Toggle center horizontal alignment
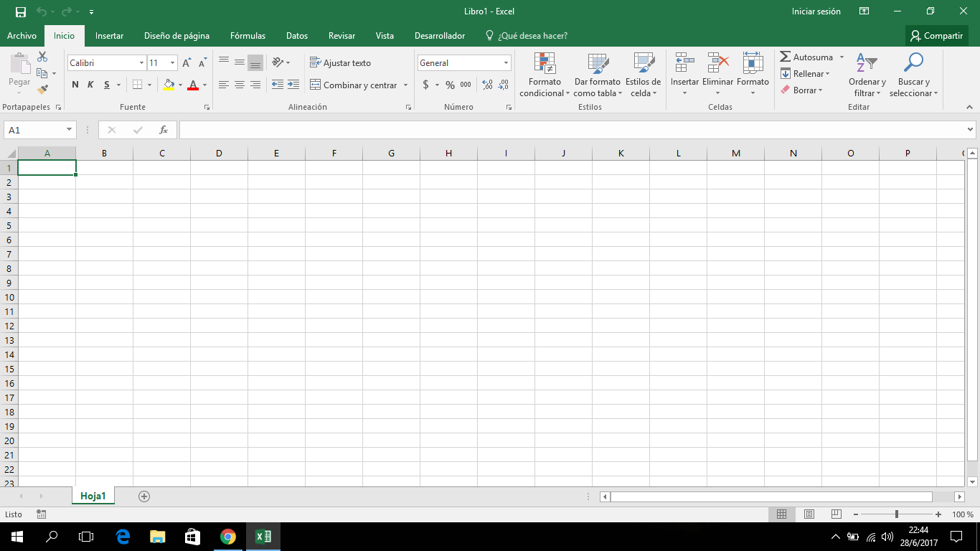The height and width of the screenshot is (551, 980). 240,85
